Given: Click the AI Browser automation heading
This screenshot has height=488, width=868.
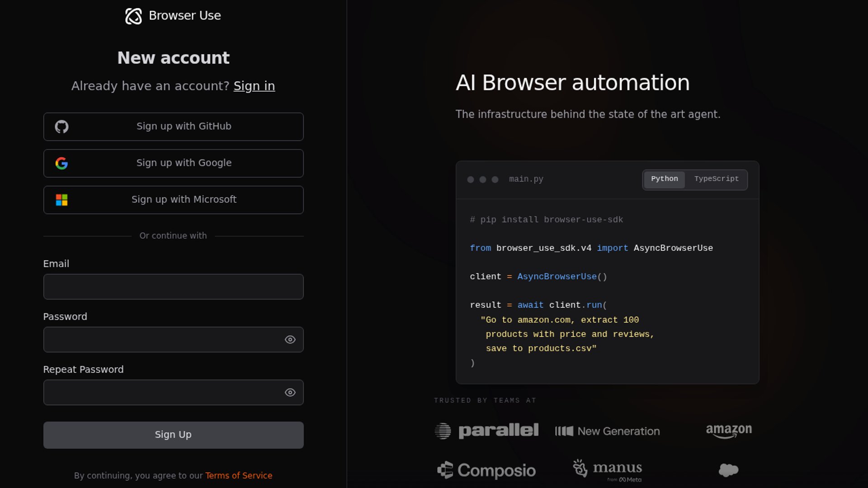Looking at the screenshot, I should pos(572,83).
